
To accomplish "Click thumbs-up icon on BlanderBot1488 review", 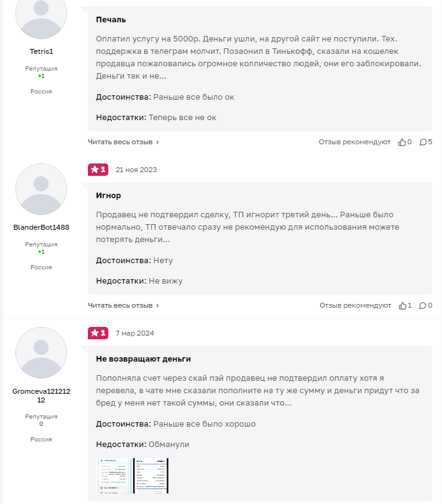I will [x=402, y=305].
